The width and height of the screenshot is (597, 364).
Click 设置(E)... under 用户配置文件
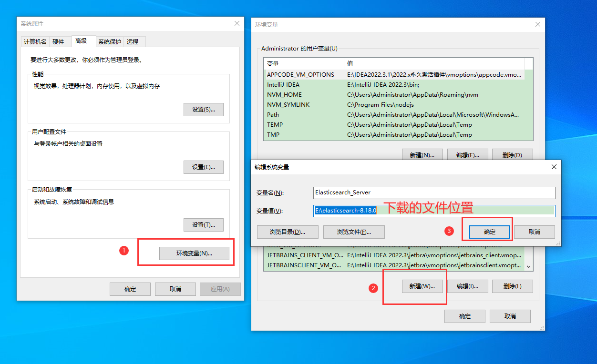point(204,167)
